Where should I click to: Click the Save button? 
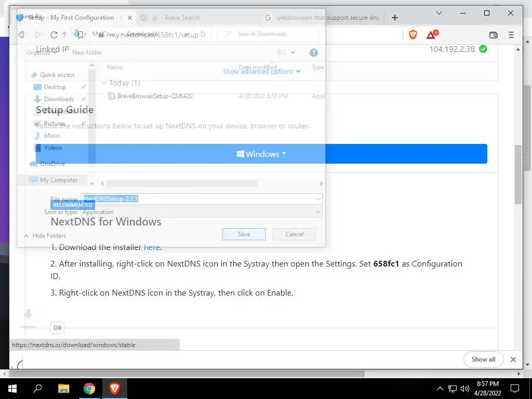(x=244, y=234)
